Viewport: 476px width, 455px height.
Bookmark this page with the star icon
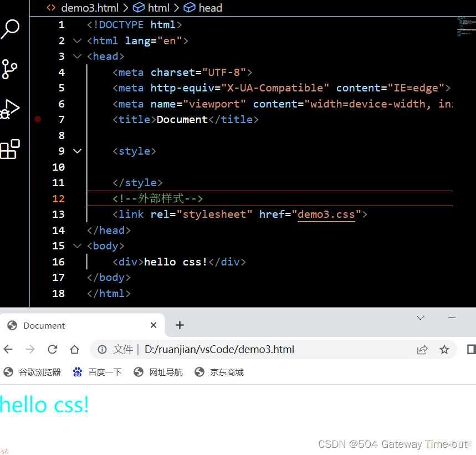click(x=444, y=350)
